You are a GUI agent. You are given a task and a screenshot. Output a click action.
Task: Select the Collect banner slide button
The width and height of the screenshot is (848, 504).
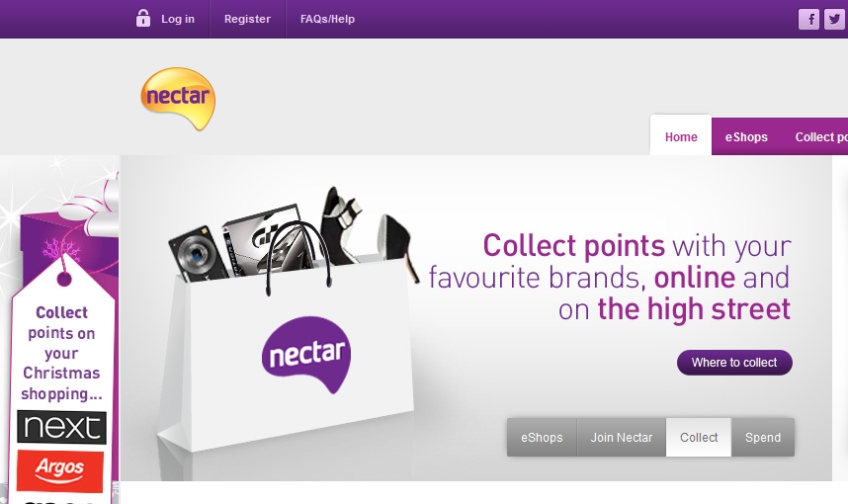tap(699, 437)
